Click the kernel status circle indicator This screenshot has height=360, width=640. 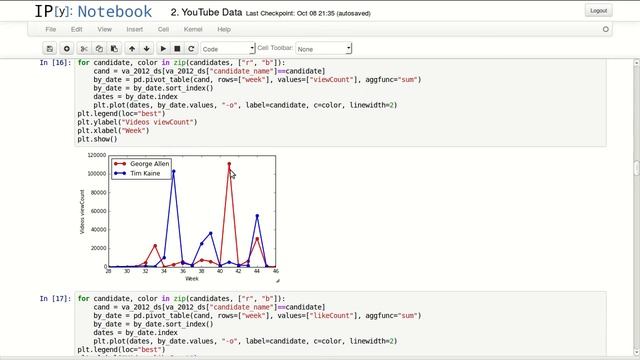606,29
